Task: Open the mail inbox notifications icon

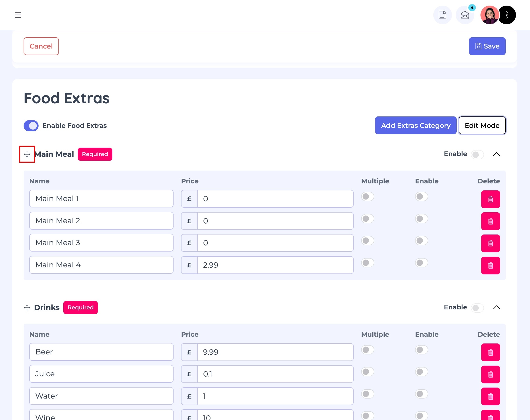Action: point(465,15)
